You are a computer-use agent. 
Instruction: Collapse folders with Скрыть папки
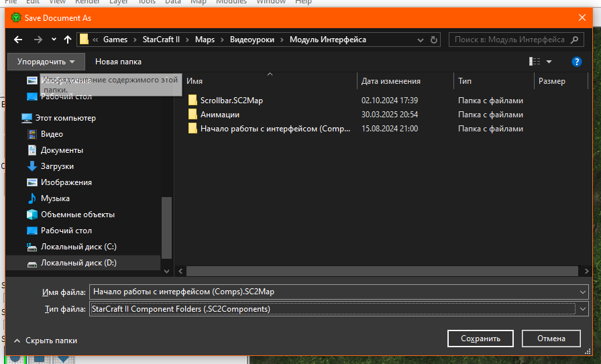(x=46, y=341)
